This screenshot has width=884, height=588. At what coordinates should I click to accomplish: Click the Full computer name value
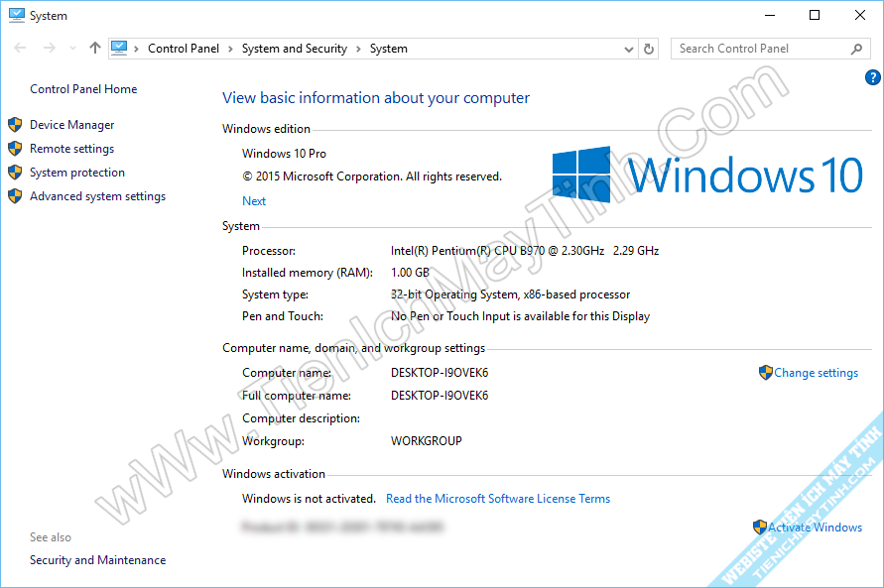coord(440,396)
